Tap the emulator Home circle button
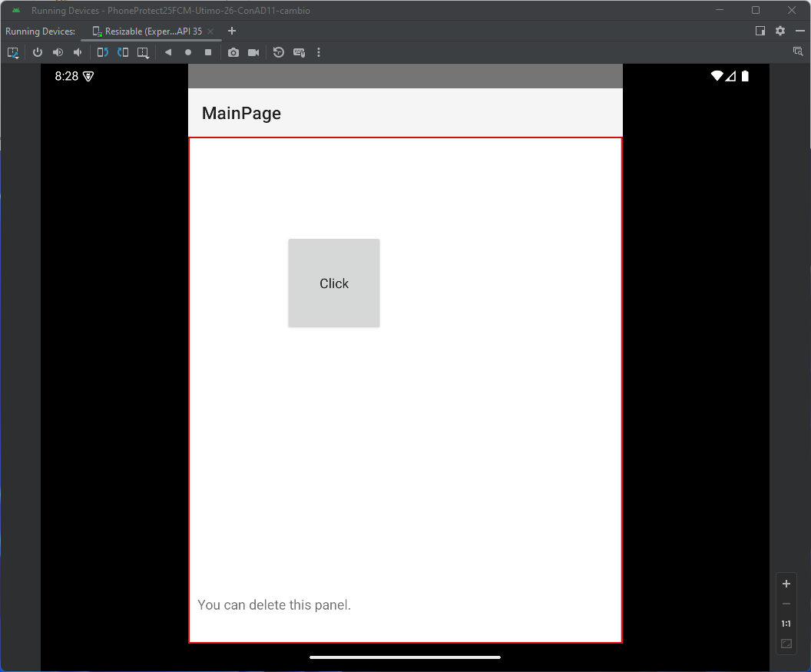 (x=188, y=52)
